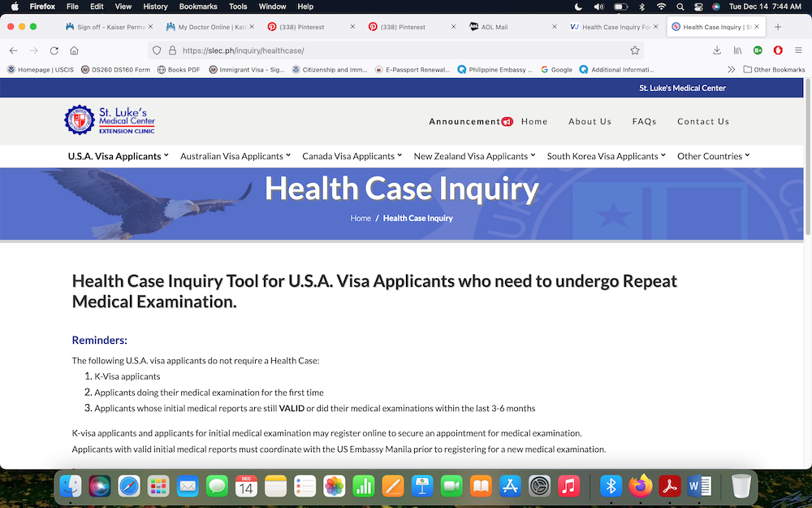The image size is (812, 508).
Task: Go to Firefox home page icon
Action: coord(74,50)
